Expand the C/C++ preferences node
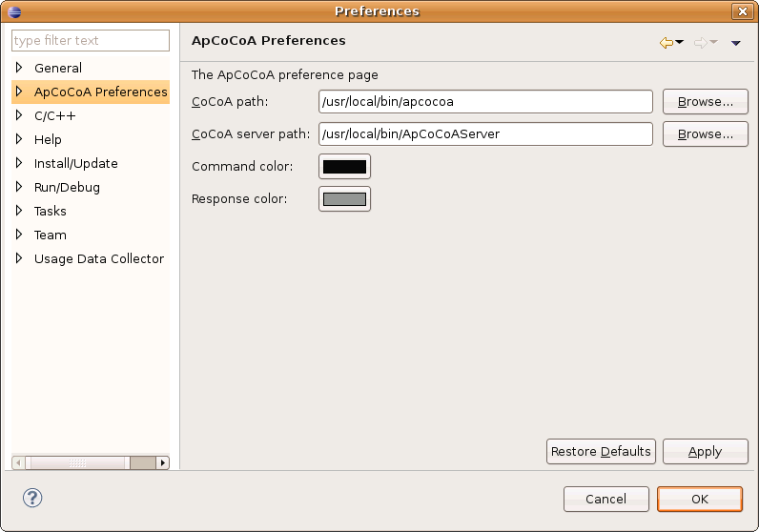759x532 pixels. [x=19, y=115]
